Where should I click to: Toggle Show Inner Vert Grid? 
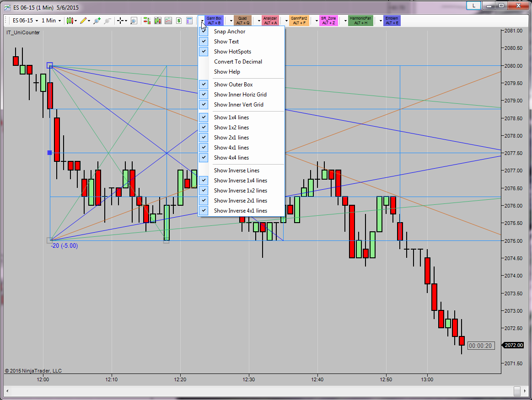point(241,105)
